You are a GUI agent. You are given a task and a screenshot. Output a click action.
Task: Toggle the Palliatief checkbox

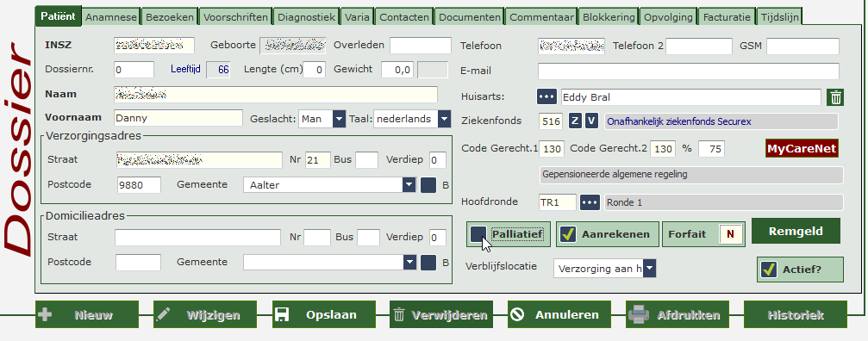point(478,234)
